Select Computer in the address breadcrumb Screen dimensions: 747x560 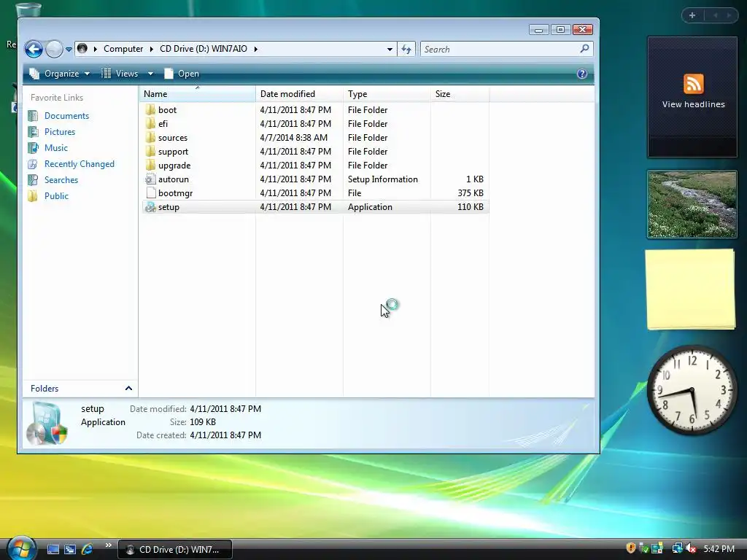coord(123,49)
